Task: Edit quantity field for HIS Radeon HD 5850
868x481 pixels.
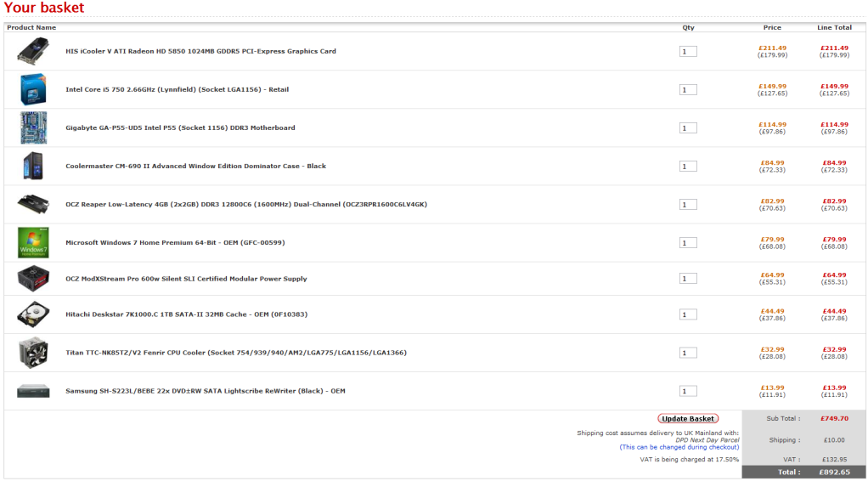Action: [688, 52]
